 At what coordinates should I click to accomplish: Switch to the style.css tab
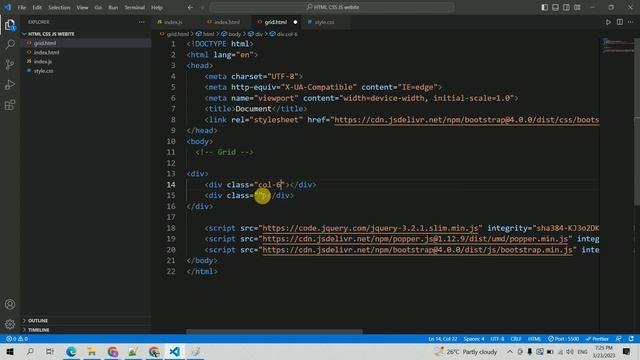point(324,22)
